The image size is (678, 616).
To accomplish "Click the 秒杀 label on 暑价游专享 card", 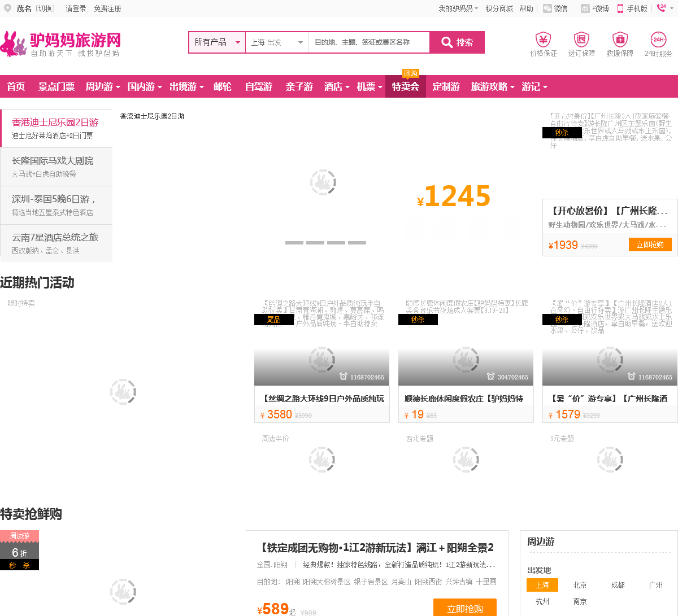I will 562,320.
